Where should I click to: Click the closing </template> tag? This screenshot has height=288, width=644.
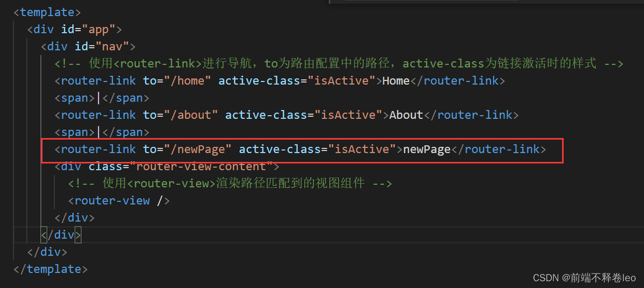click(50, 269)
